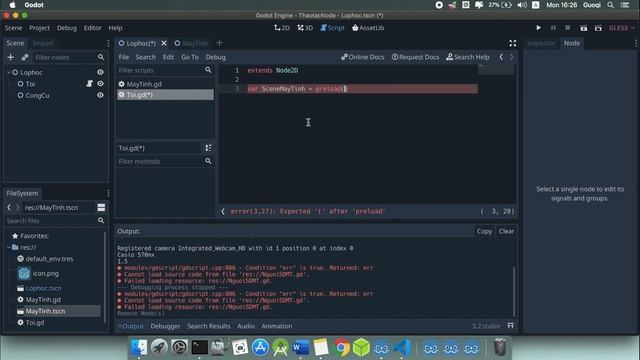Image resolution: width=640 pixels, height=360 pixels.
Task: Toggle FileSystem split view mode
Action: [x=101, y=207]
